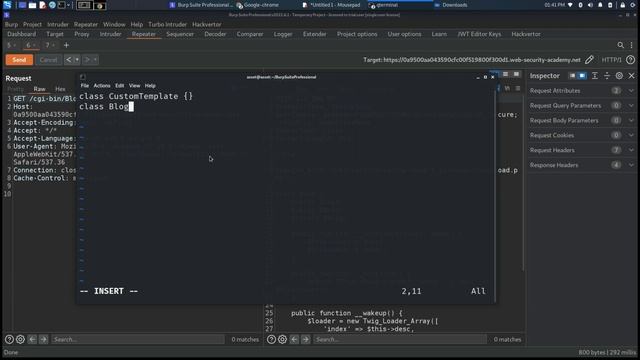The width and height of the screenshot is (640, 360).
Task: Select the Raw request view tab
Action: [x=40, y=89]
